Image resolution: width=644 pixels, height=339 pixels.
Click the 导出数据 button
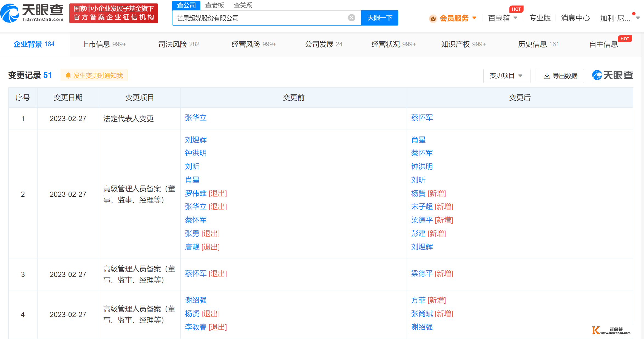(560, 76)
